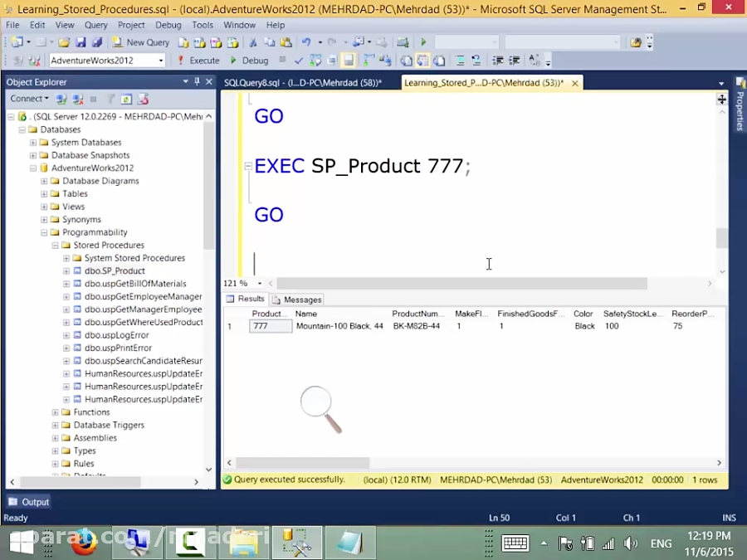Image resolution: width=747 pixels, height=560 pixels.
Task: Disconnect from the current server in Object Explorer
Action: [76, 99]
